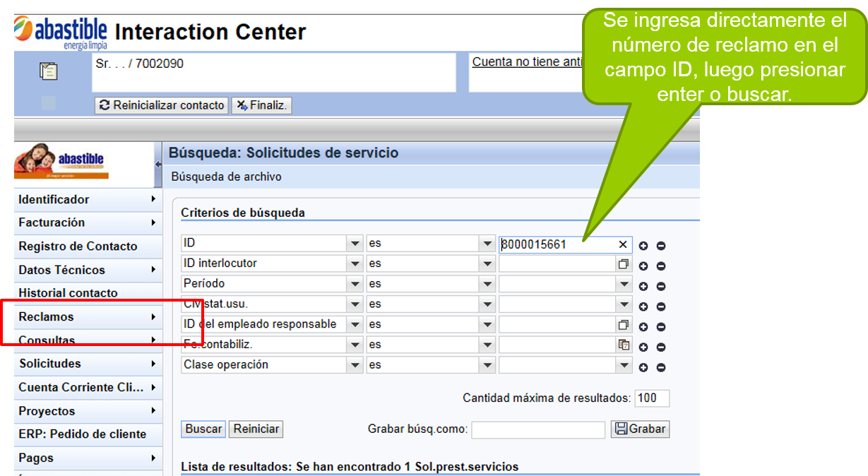Open the Período field selector dropdown
Image resolution: width=868 pixels, height=476 pixels.
tap(355, 284)
